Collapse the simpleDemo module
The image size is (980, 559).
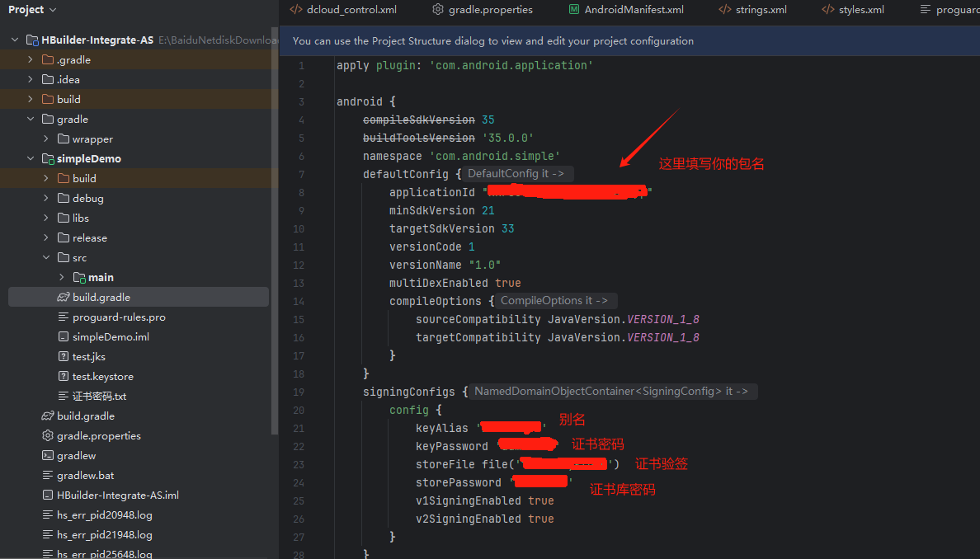[x=31, y=158]
